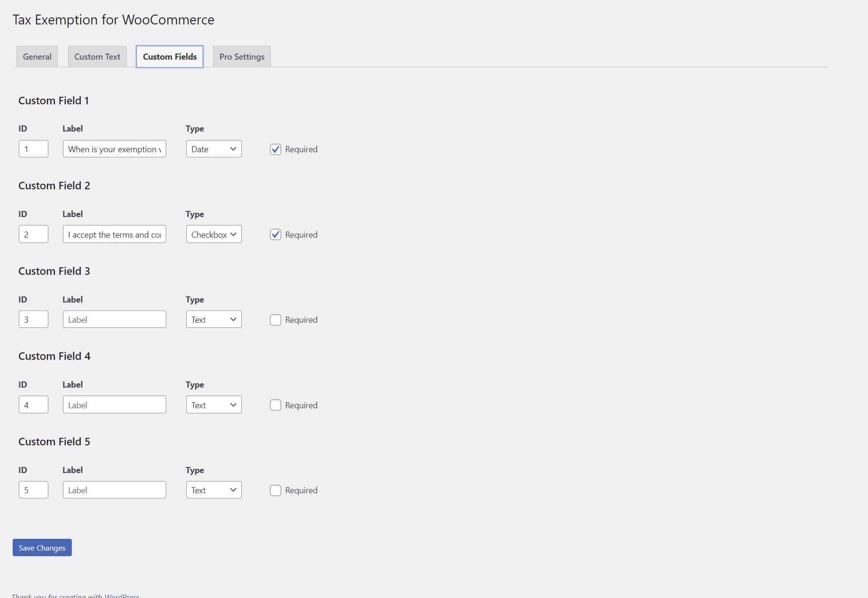Viewport: 868px width, 598px height.
Task: Focus the ID field of Custom Field 4
Action: (x=33, y=404)
